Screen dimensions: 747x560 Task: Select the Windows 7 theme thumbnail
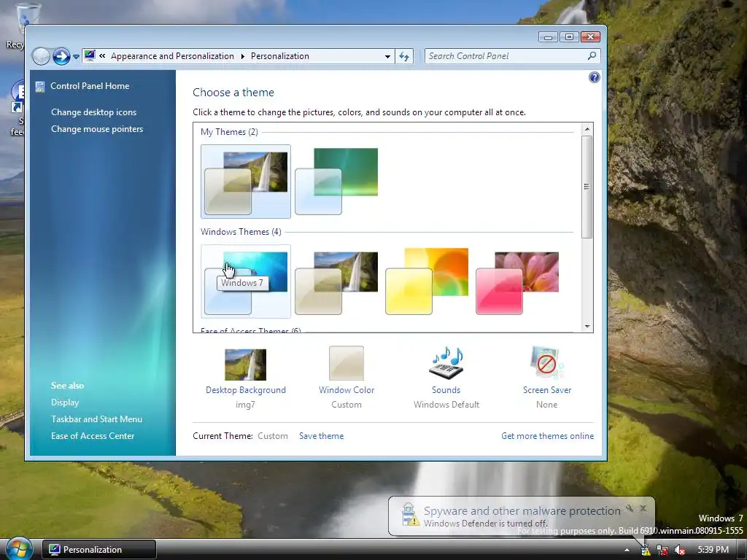246,281
